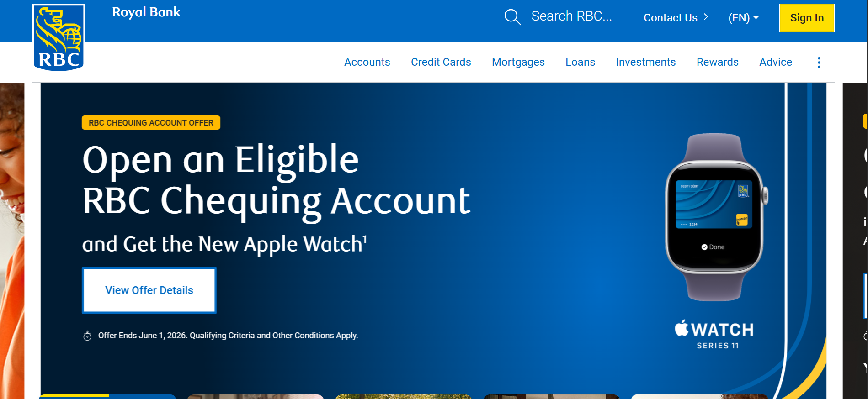Open the Advice menu
This screenshot has width=868, height=399.
(x=775, y=62)
